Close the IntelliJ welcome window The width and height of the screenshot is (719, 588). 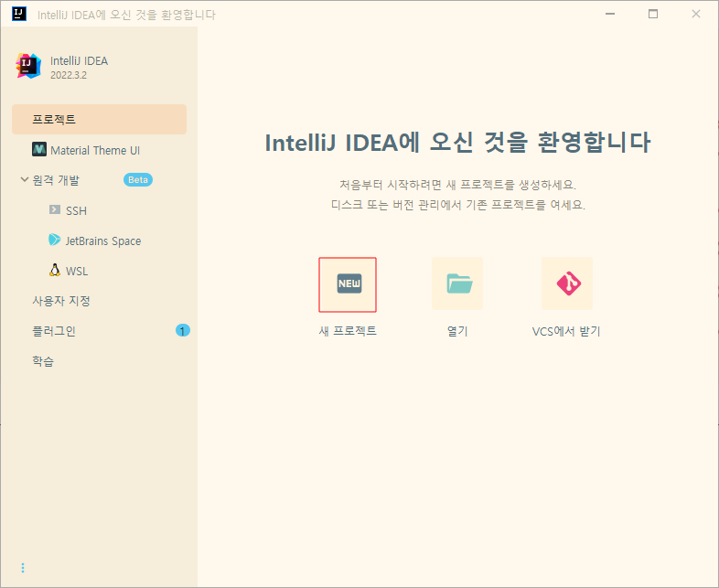696,14
